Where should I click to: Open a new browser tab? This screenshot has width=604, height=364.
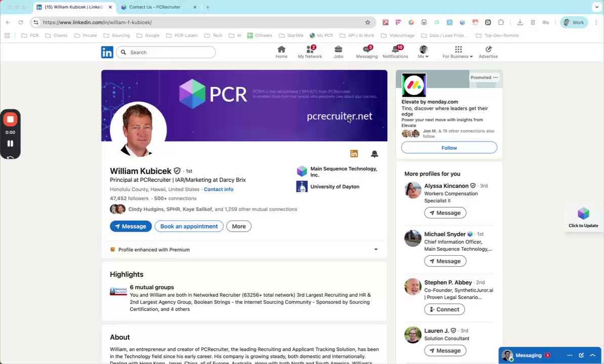[207, 7]
